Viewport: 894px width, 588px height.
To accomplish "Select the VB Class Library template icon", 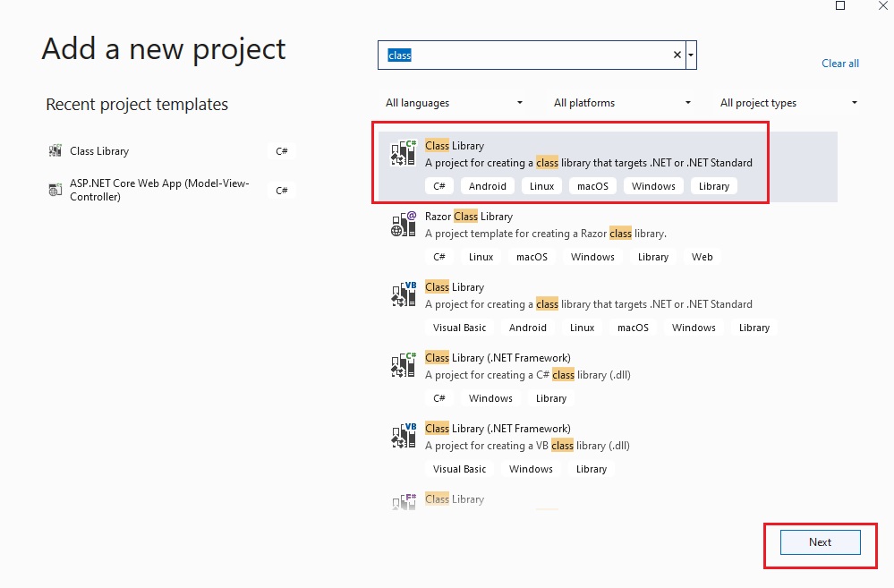I will 403,294.
